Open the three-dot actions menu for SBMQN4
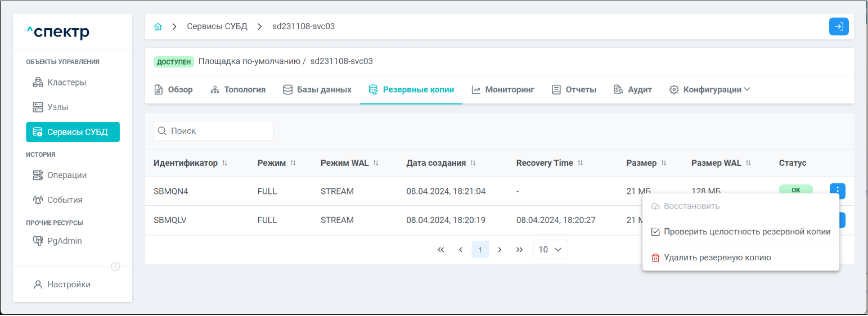This screenshot has height=316, width=868. click(837, 191)
